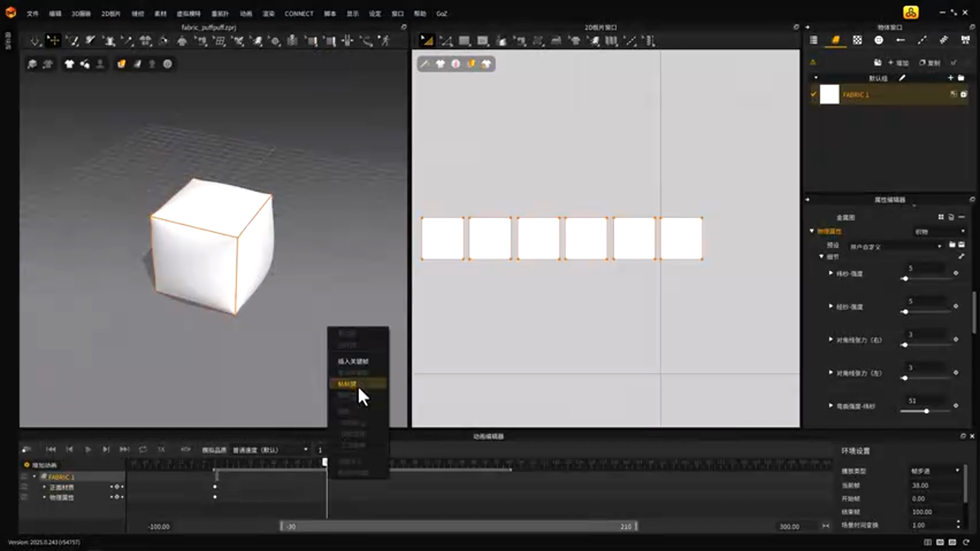Image resolution: width=980 pixels, height=551 pixels.
Task: Click the simulate arrow icon in 3D toolbar
Action: click(35, 41)
